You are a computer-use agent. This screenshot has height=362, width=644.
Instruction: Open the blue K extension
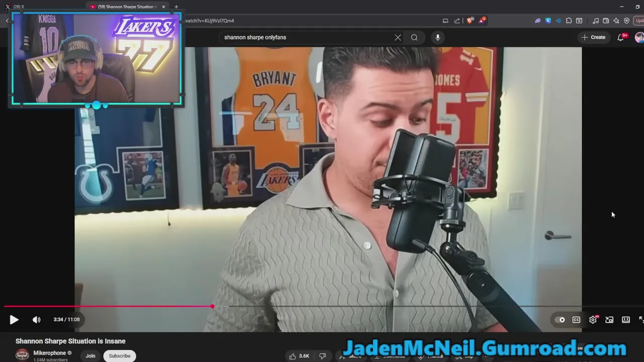(x=548, y=21)
